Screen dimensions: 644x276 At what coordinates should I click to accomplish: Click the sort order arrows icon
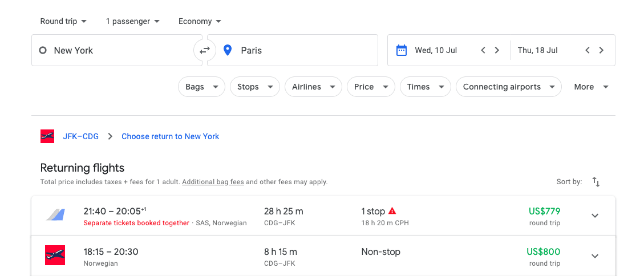[x=596, y=181]
